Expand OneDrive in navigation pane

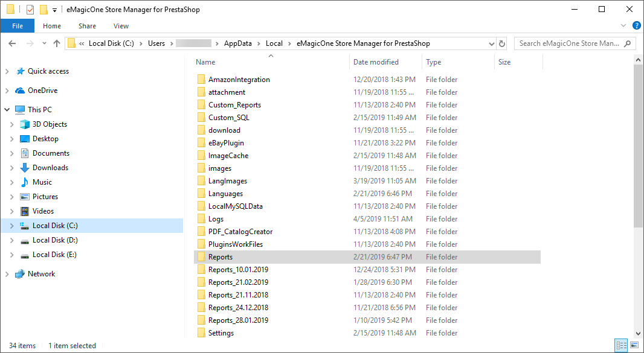[x=7, y=91]
